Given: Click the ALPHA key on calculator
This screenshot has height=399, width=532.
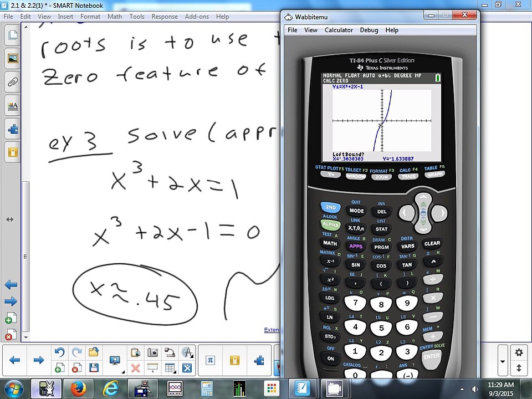Looking at the screenshot, I should [330, 224].
